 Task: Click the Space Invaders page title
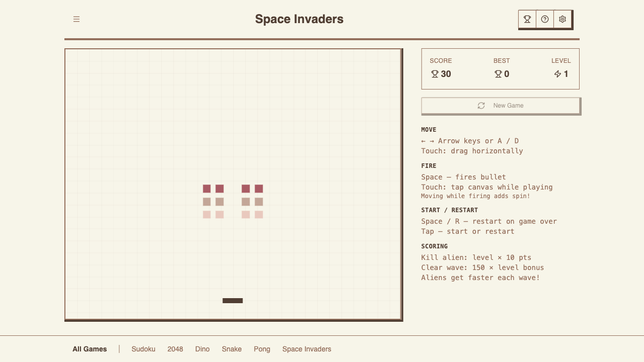coord(299,19)
